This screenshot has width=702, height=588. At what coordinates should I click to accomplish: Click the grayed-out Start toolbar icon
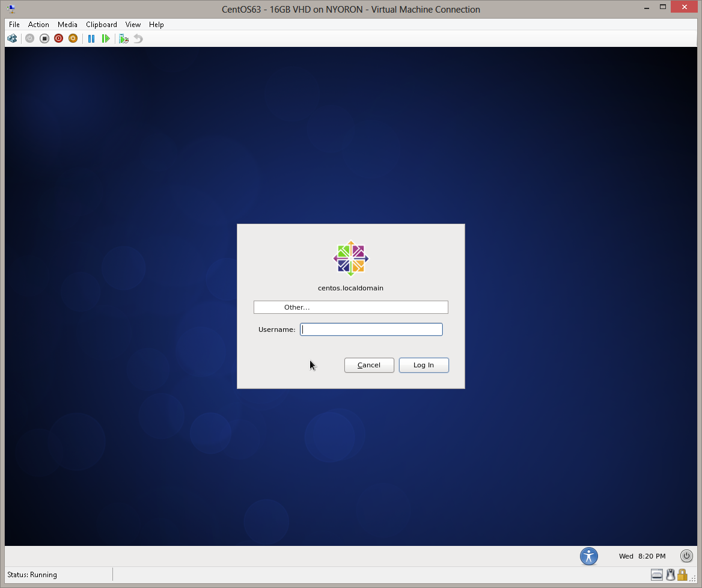29,38
